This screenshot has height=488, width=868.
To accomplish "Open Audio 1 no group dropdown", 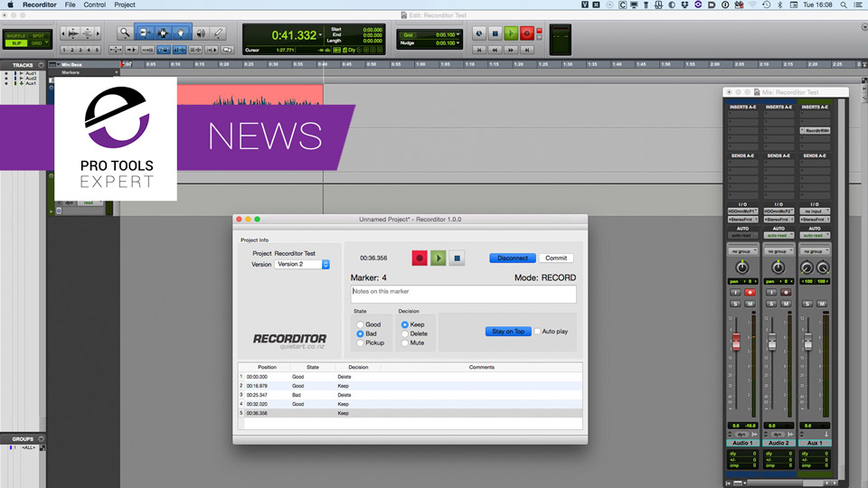I will click(x=742, y=251).
